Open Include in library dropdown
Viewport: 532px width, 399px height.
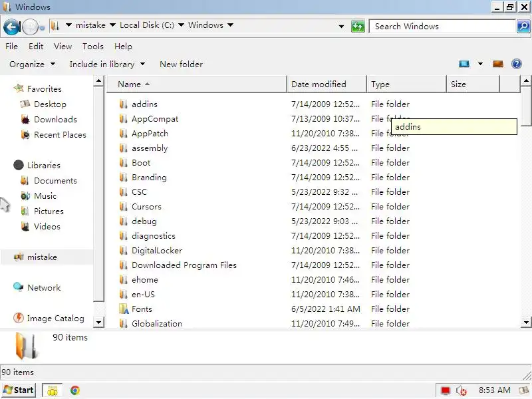tap(107, 64)
